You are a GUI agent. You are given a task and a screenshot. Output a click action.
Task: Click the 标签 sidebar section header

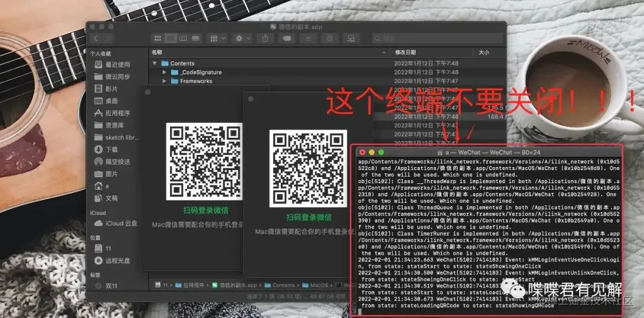click(95, 275)
